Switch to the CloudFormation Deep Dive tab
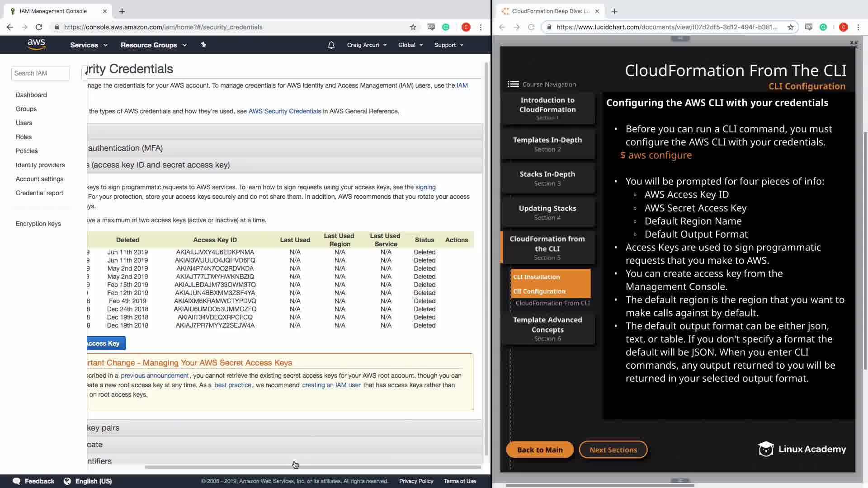868x488 pixels. 550,11
